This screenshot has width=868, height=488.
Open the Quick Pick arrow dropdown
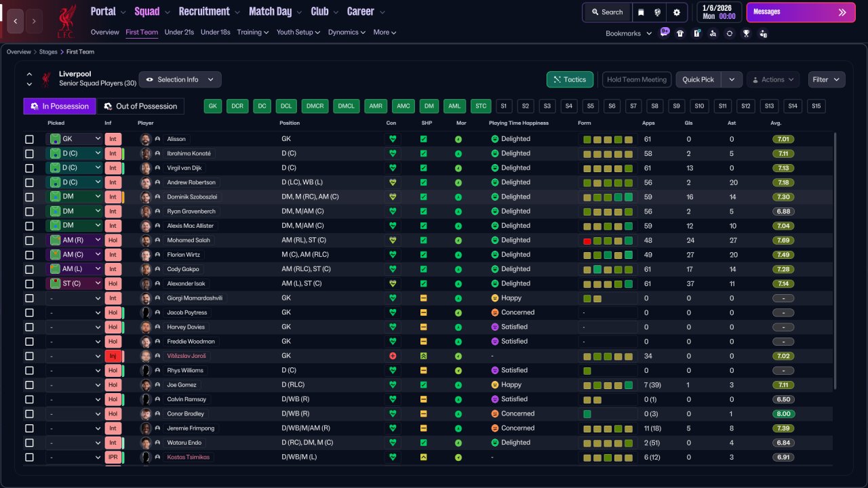[x=732, y=79]
